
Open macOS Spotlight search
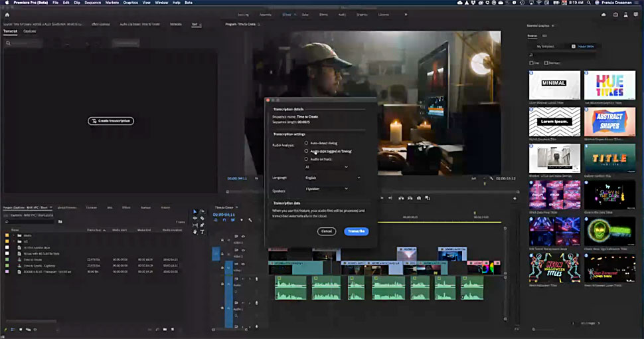click(589, 3)
